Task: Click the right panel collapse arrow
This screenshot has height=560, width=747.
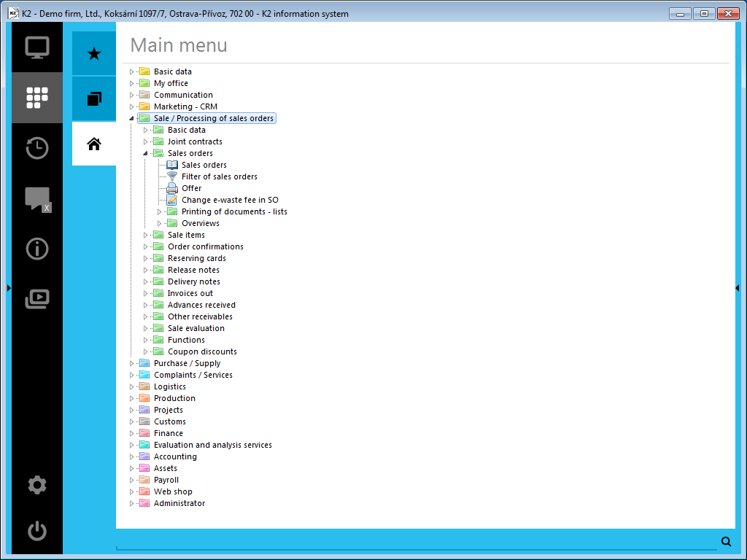Action: pos(738,287)
